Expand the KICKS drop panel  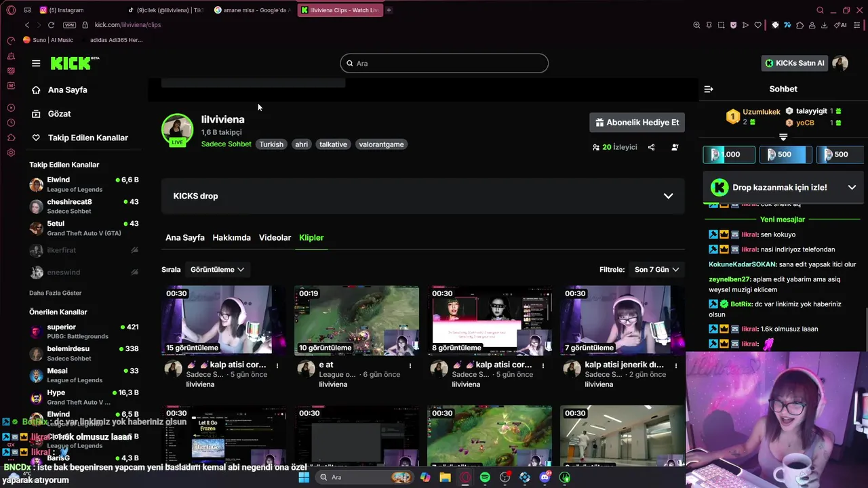point(668,196)
